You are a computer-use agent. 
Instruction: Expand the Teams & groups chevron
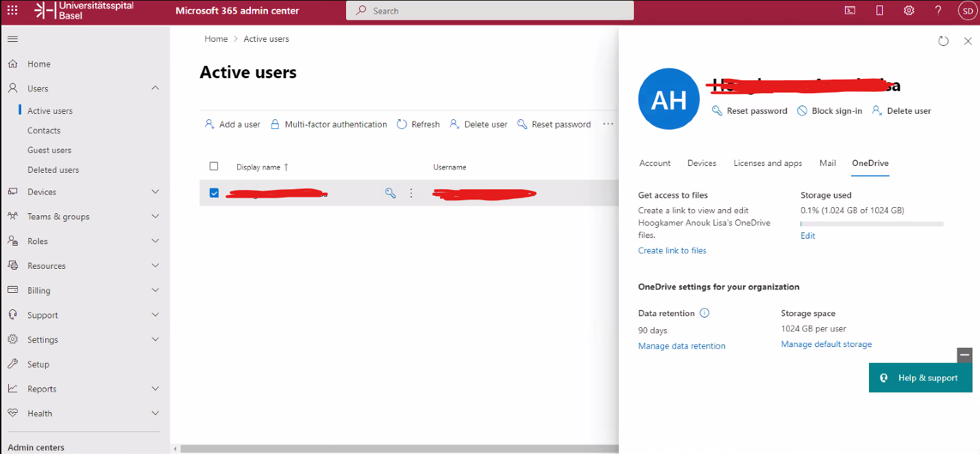coord(156,217)
